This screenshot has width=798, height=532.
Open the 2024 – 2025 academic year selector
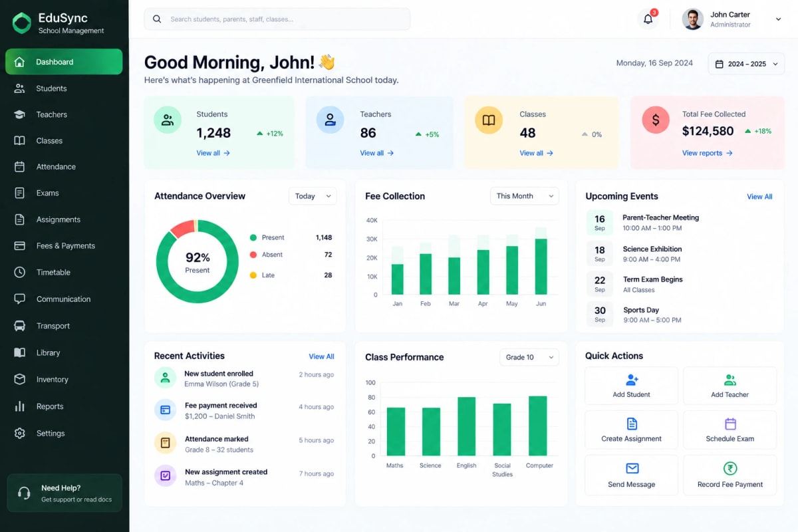pyautogui.click(x=747, y=64)
